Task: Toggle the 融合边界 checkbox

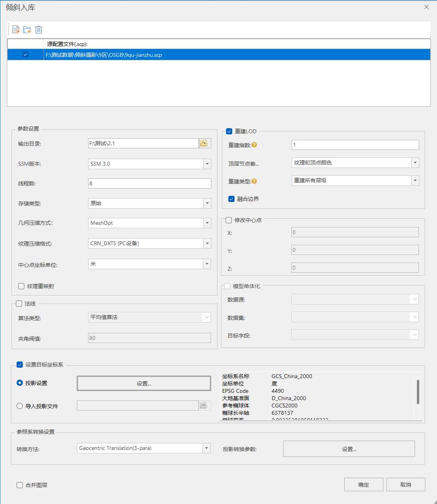Action: [231, 199]
